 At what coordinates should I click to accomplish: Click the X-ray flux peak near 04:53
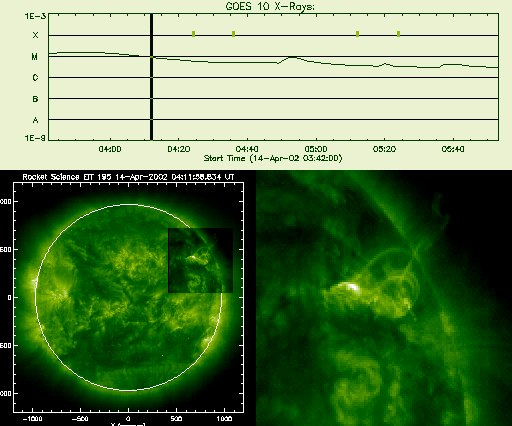pos(292,57)
